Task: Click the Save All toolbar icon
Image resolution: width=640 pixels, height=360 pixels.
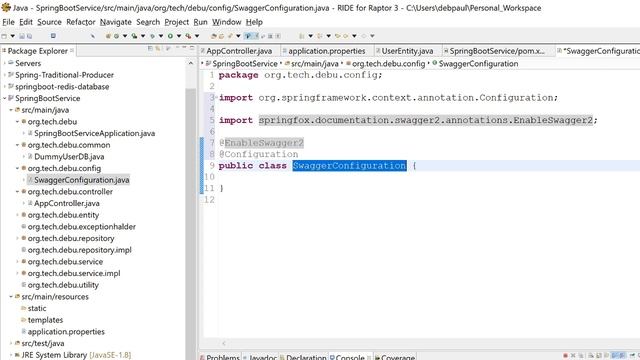Action: (29, 36)
